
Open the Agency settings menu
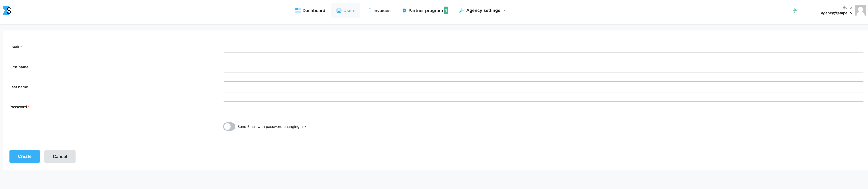[x=482, y=10]
